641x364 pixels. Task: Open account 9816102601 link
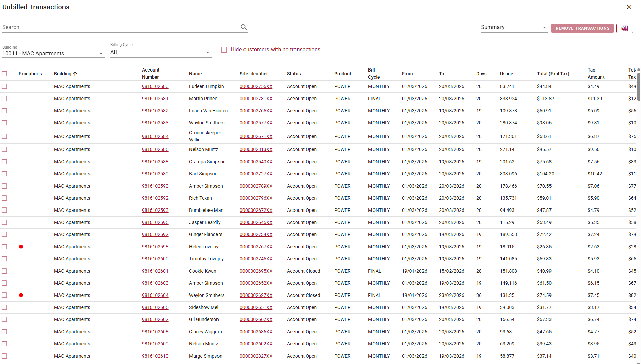click(155, 271)
